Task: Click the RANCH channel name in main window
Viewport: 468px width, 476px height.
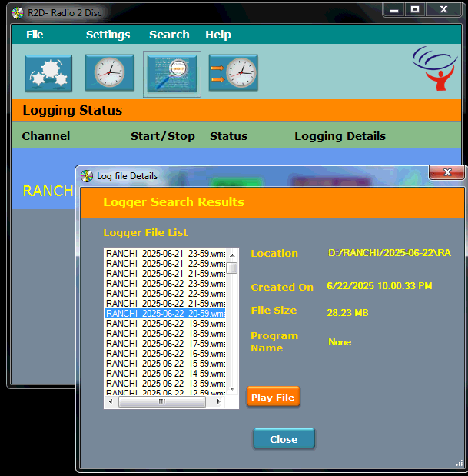Action: [x=48, y=191]
